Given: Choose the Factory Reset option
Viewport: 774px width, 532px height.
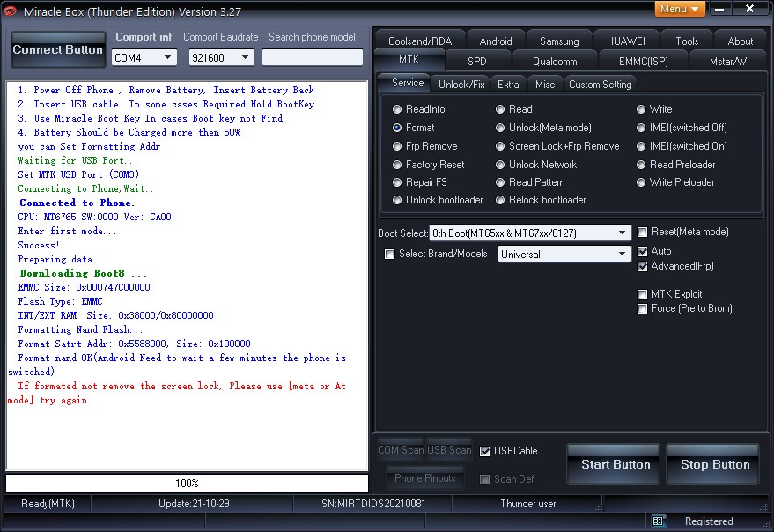Looking at the screenshot, I should [429, 165].
